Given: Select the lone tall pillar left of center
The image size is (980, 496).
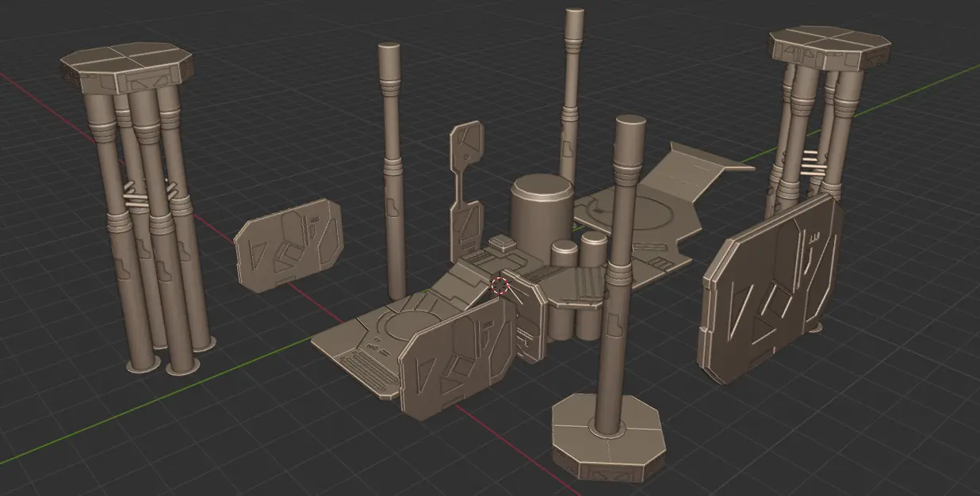Looking at the screenshot, I should 391,170.
